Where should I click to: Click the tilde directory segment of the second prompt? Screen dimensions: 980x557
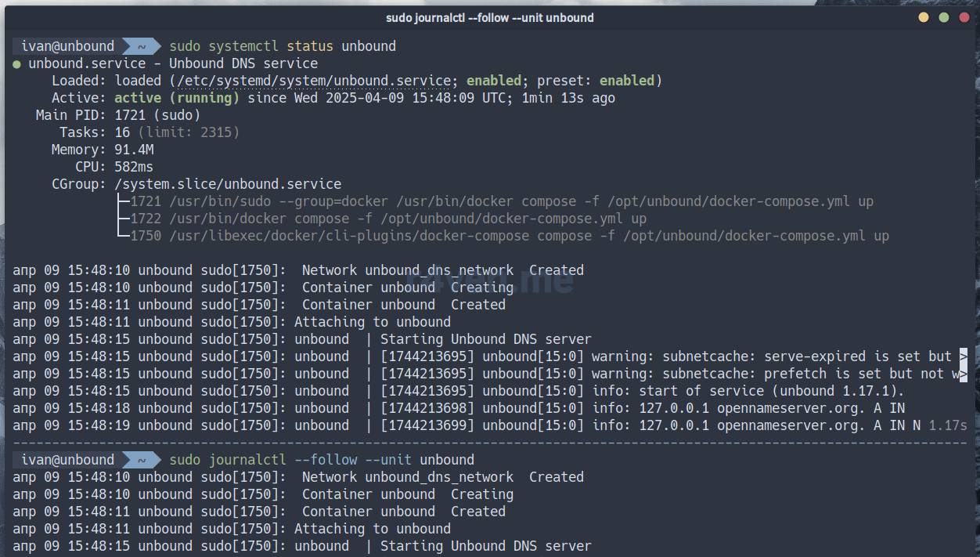pos(142,460)
